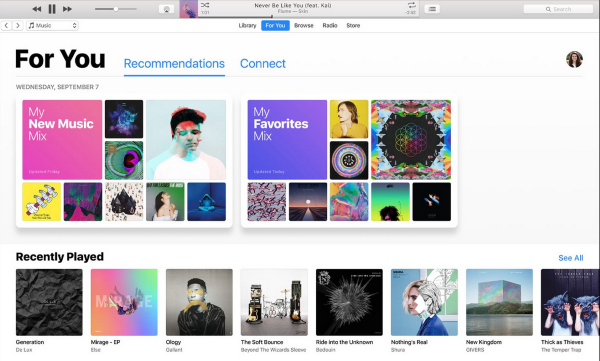Open the New Kingdom album cover
The height and width of the screenshot is (361, 600).
(499, 302)
